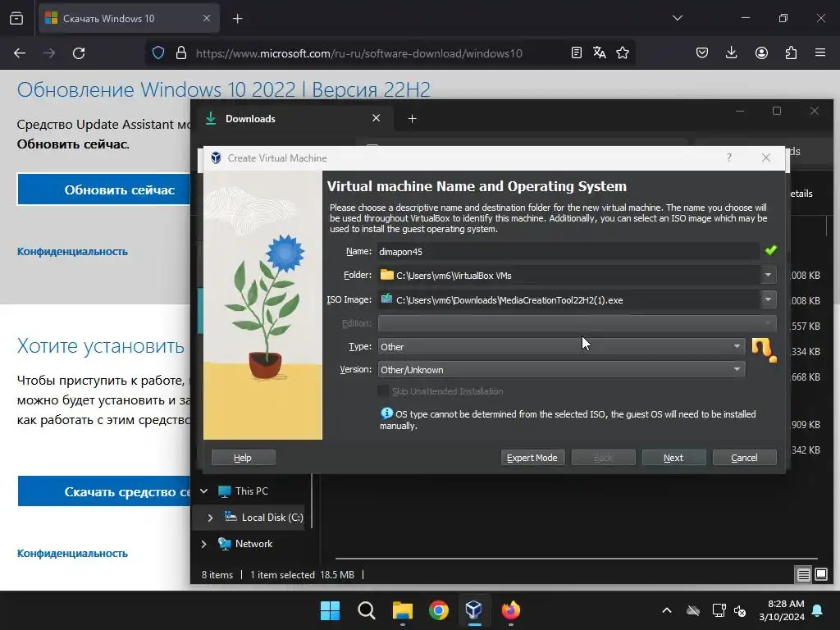Open the first Конфиденциальность link
The width and height of the screenshot is (840, 630).
(72, 251)
